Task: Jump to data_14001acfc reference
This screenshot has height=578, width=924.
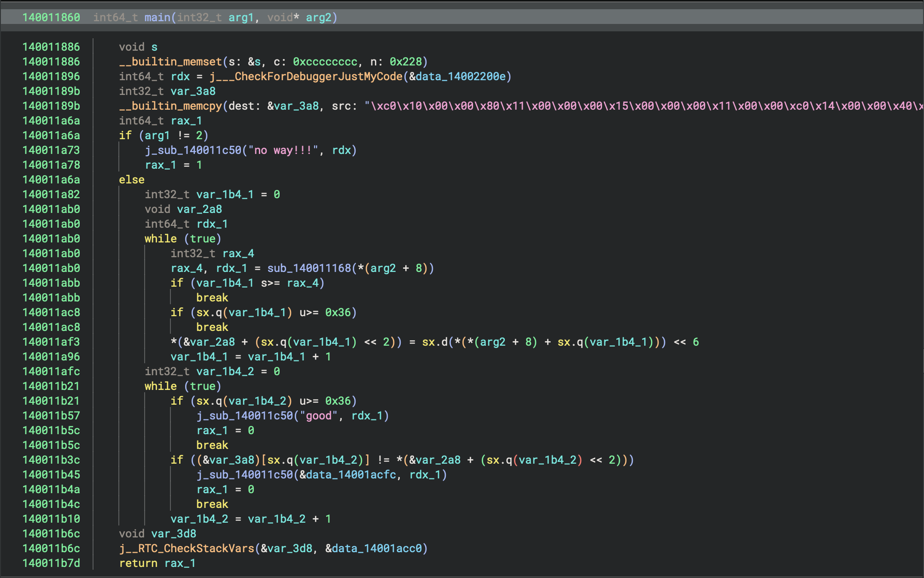Action: pos(351,475)
